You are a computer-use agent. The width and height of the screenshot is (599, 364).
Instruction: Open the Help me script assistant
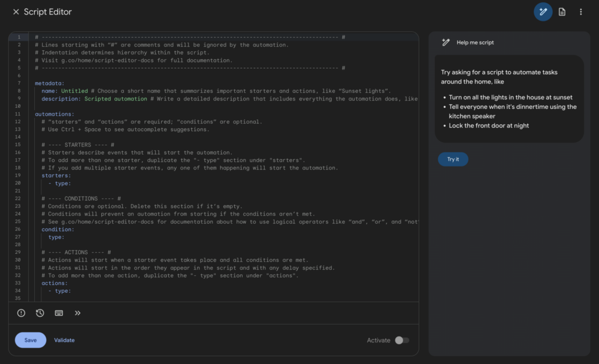(543, 11)
